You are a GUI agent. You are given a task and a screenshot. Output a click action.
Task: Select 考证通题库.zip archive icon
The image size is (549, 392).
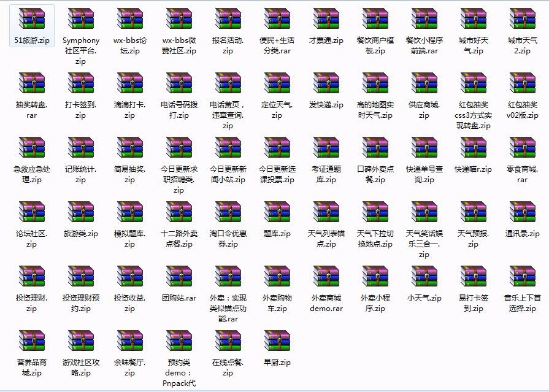click(326, 147)
